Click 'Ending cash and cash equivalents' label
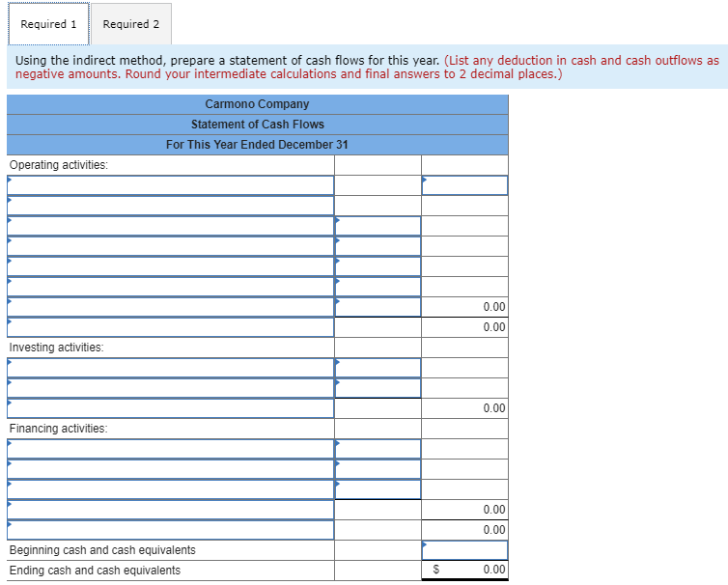This screenshot has width=728, height=585. 96,571
